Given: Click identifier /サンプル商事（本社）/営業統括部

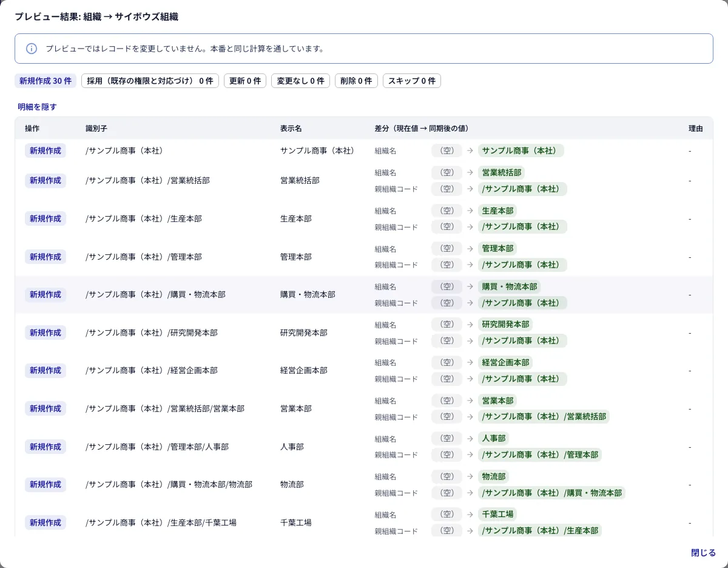Looking at the screenshot, I should [x=147, y=181].
